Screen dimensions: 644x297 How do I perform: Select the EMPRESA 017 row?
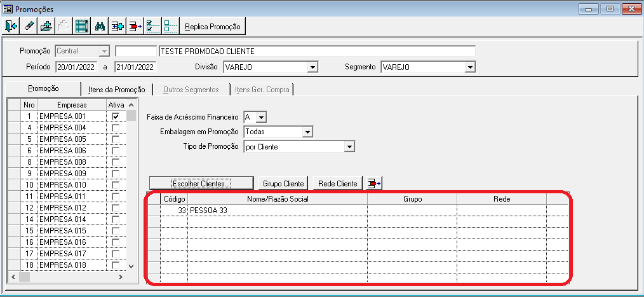pos(67,253)
